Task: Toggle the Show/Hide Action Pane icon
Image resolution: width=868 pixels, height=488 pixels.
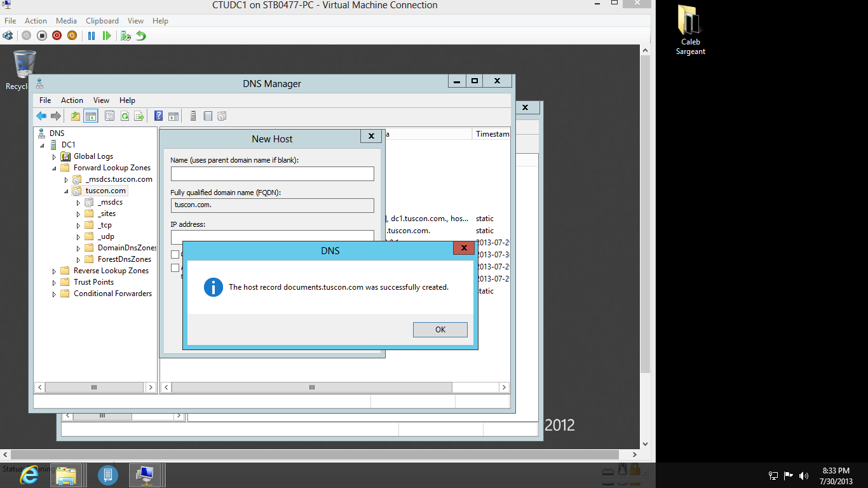Action: click(x=173, y=116)
